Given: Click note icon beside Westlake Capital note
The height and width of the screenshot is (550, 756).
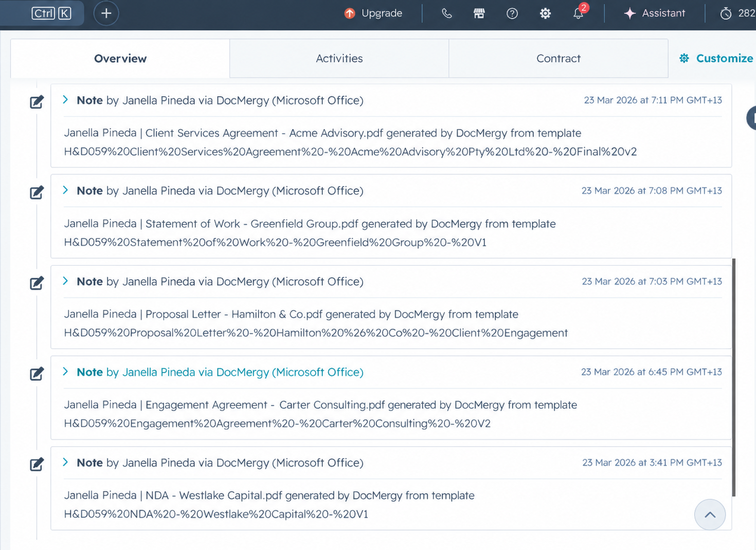Looking at the screenshot, I should 37,464.
